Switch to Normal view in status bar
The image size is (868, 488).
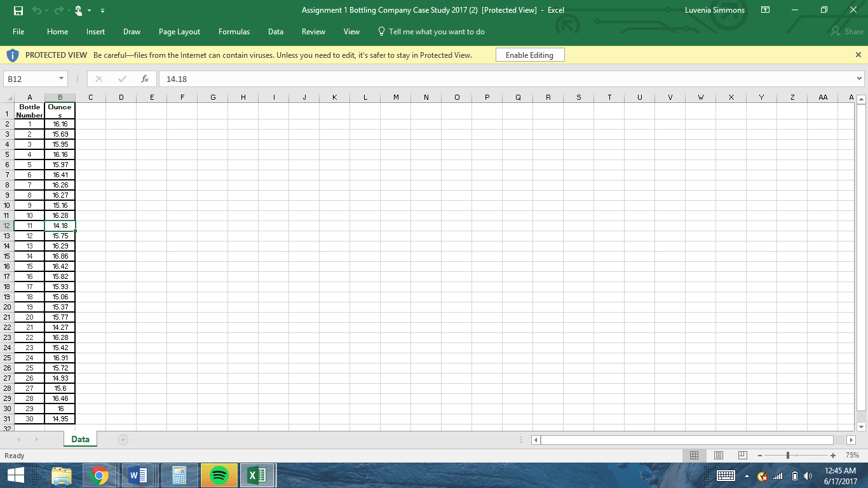click(x=695, y=456)
